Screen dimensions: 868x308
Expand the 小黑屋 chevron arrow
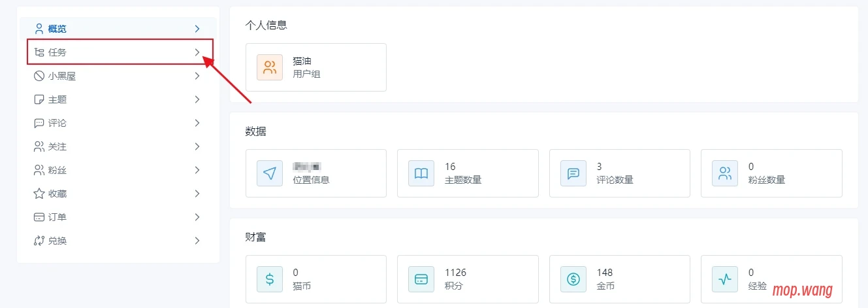[197, 76]
